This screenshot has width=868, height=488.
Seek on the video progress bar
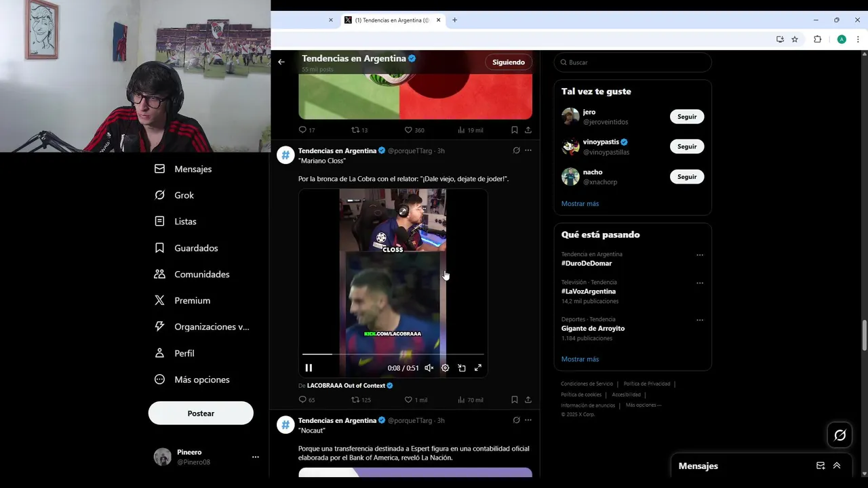(393, 354)
